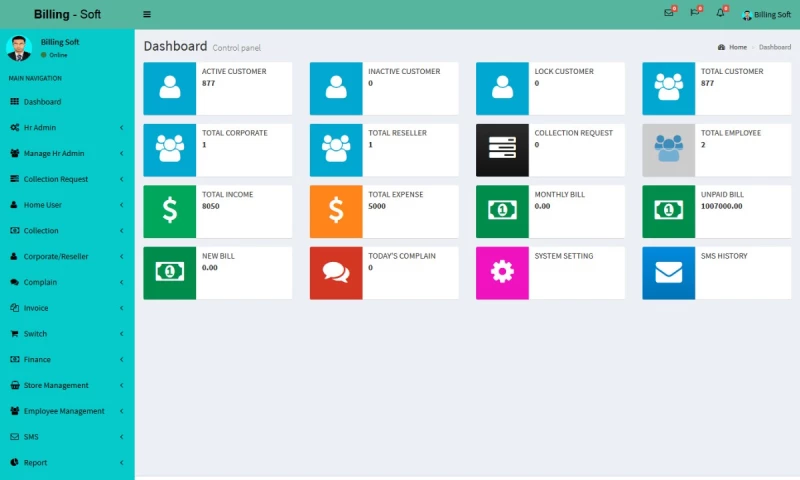Expand the Collection Request sidebar chevron
The height and width of the screenshot is (480, 800).
point(121,179)
